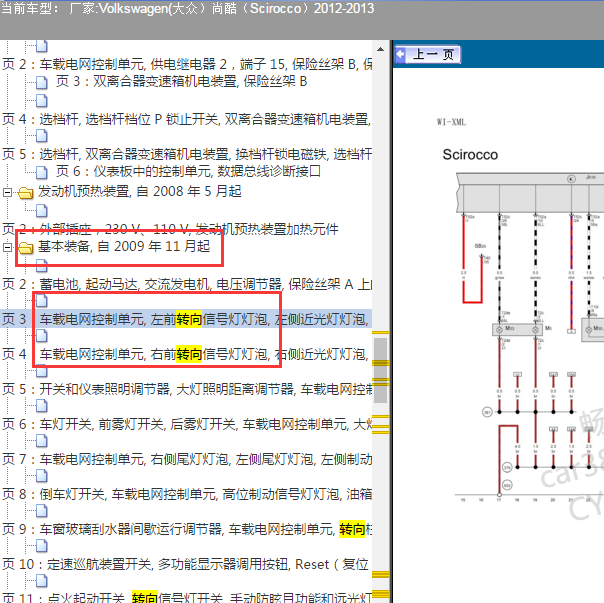Open 页 9 : 车窗玻璃刮水器间歇运行调节器
The height and width of the screenshot is (603, 604).
(187, 529)
